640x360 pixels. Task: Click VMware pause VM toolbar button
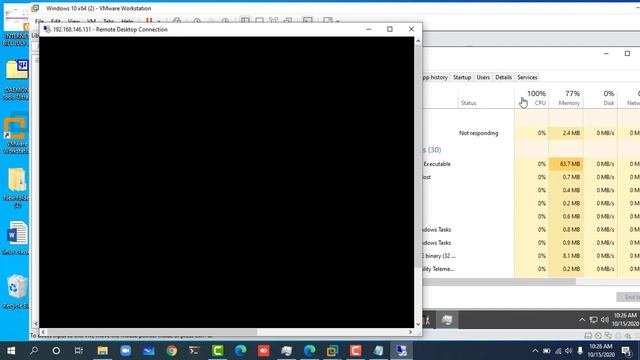coord(149,20)
